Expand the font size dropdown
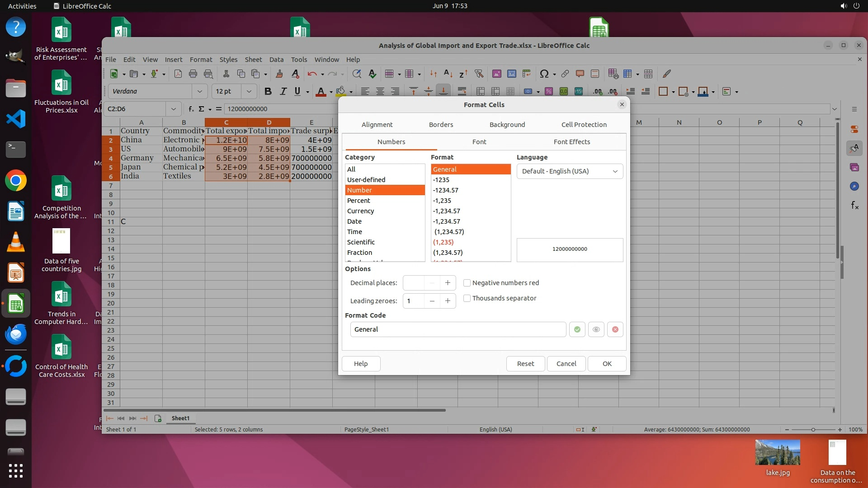The width and height of the screenshot is (868, 488). tap(249, 91)
